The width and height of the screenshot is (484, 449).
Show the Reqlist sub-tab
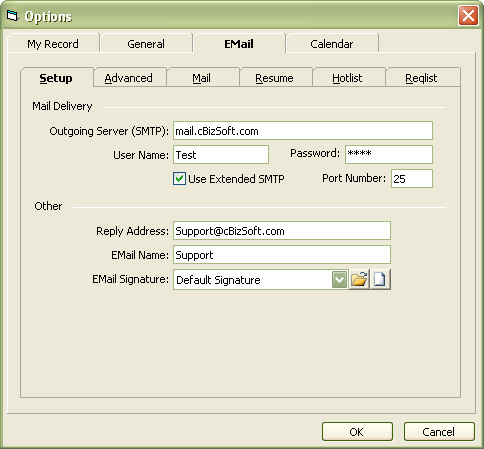click(421, 78)
